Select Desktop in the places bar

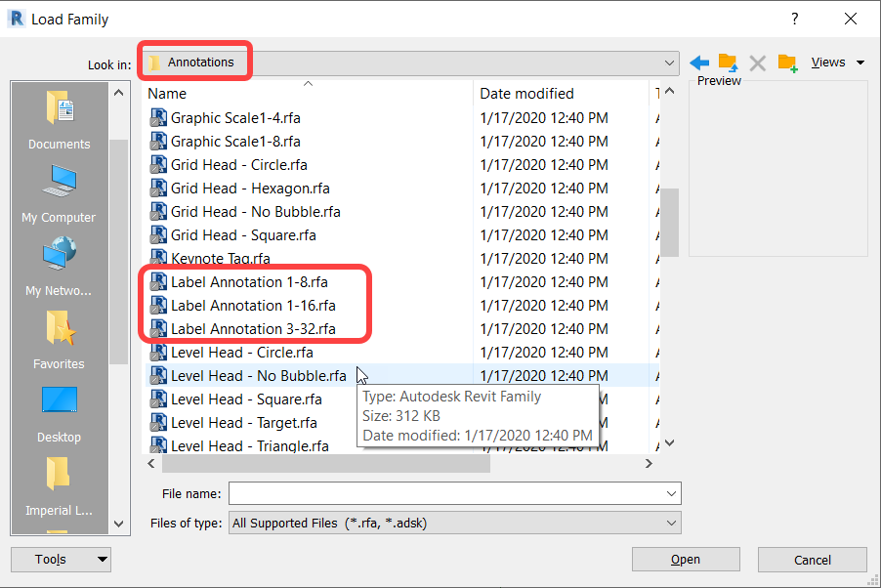pos(59,410)
